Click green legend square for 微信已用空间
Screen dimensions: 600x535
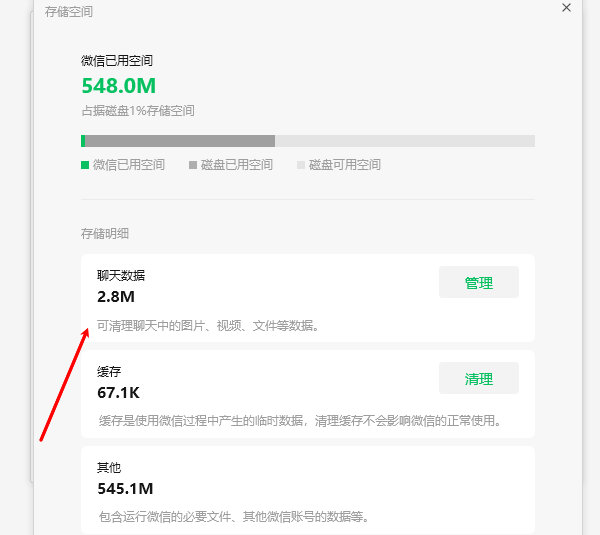click(x=84, y=165)
